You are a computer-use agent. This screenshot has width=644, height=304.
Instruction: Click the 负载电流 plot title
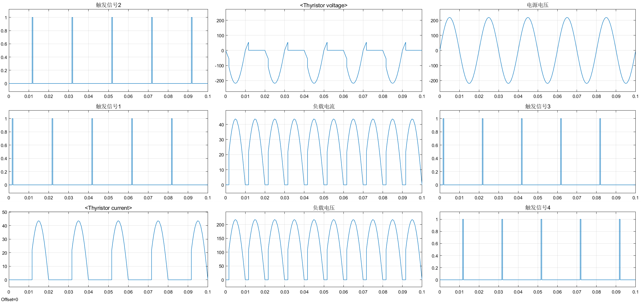(324, 107)
